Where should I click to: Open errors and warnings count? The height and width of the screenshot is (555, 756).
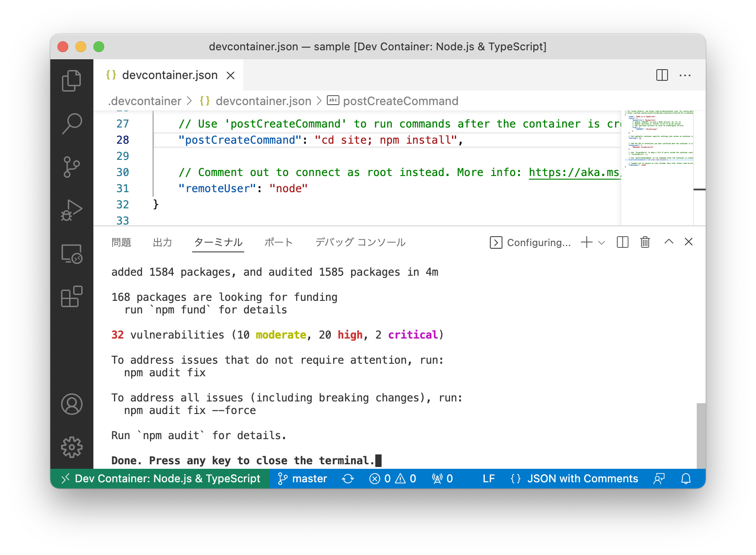(x=393, y=479)
